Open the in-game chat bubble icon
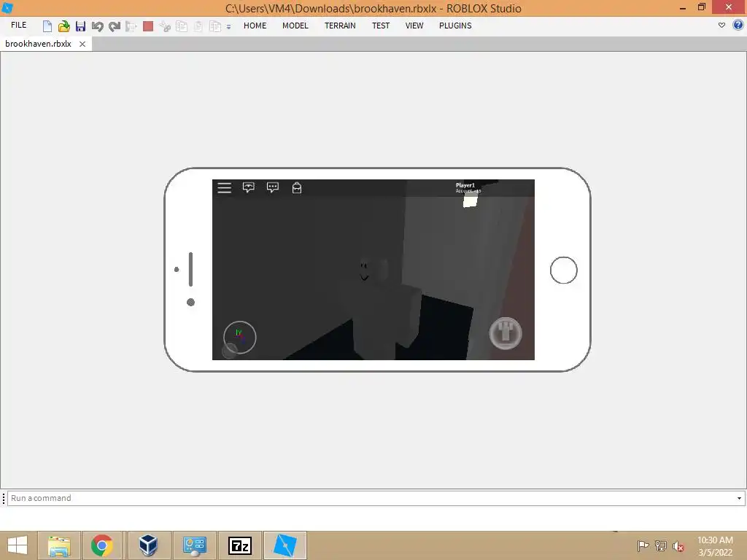This screenshot has height=560, width=747. pos(273,187)
